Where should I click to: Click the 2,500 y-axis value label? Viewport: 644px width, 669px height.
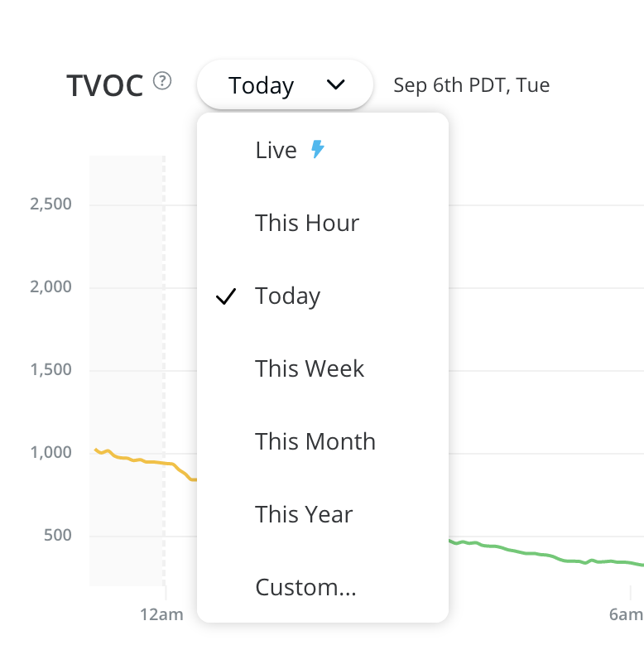click(x=50, y=205)
